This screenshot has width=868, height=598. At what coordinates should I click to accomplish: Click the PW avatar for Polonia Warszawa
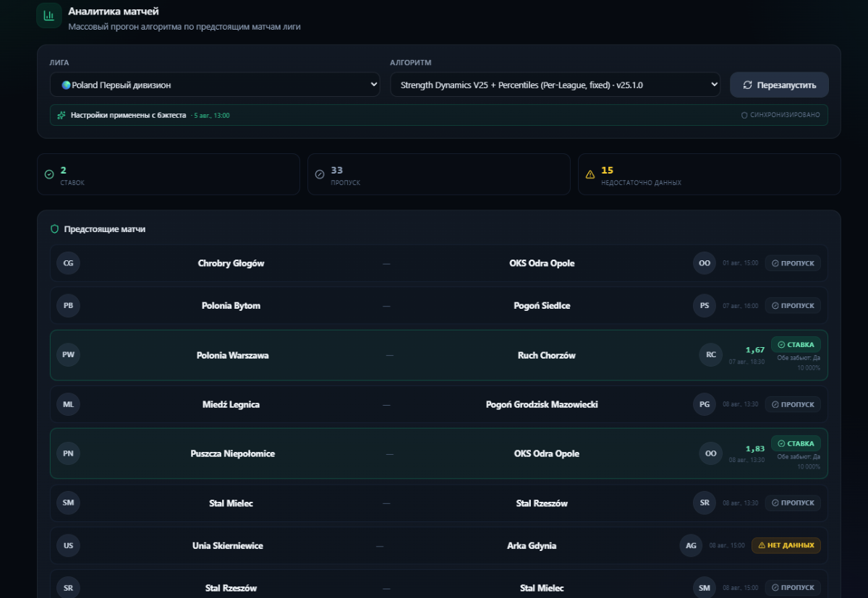click(68, 355)
